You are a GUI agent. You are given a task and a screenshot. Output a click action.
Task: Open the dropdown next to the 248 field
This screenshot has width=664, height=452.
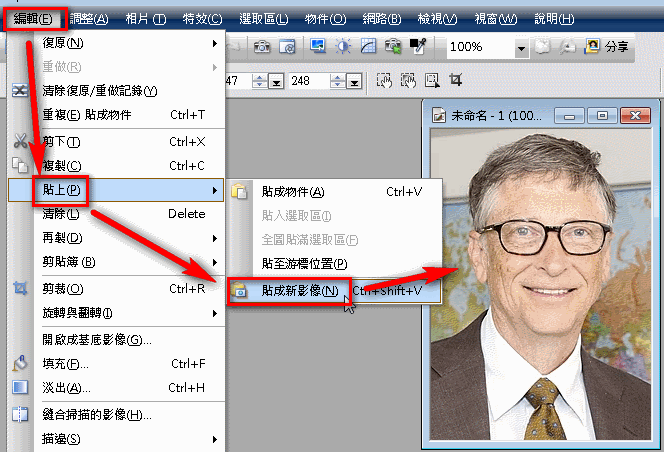point(357,81)
